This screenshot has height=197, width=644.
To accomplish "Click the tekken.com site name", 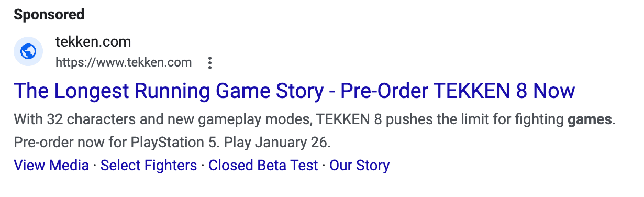I will click(93, 42).
